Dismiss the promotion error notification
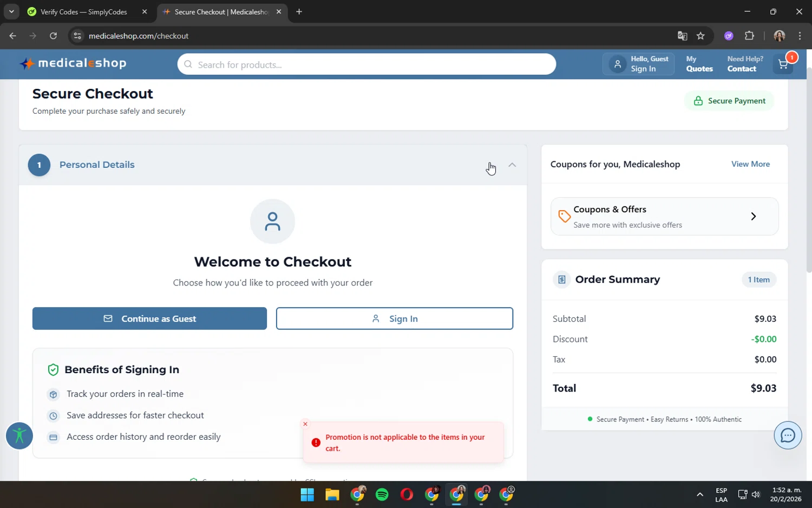 pyautogui.click(x=305, y=424)
